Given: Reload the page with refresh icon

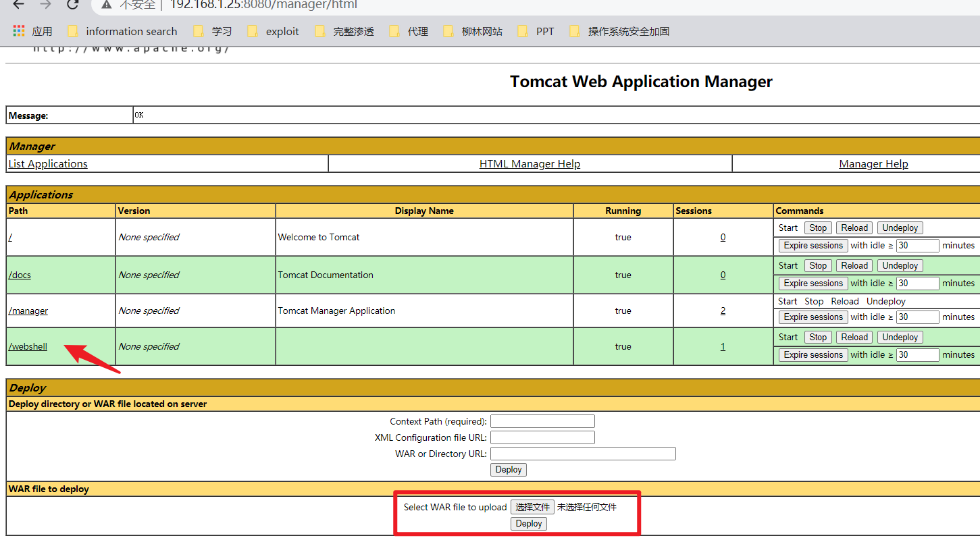Looking at the screenshot, I should coord(73,4).
